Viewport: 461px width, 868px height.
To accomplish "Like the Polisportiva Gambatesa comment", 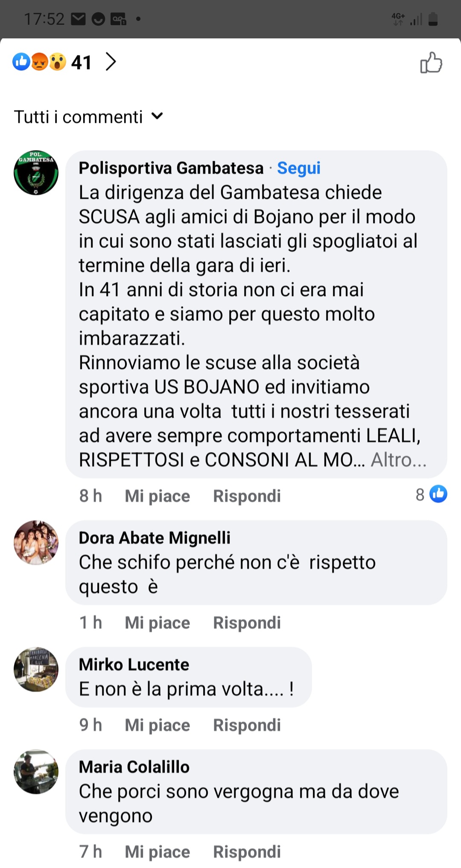I will 157,496.
